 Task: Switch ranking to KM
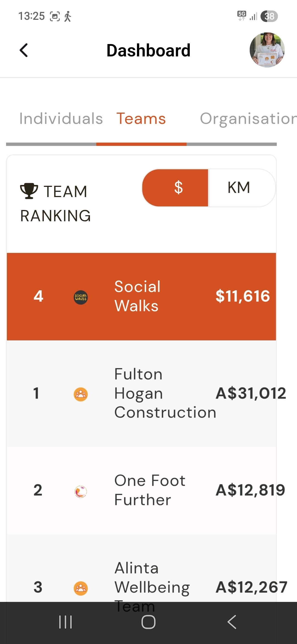239,188
